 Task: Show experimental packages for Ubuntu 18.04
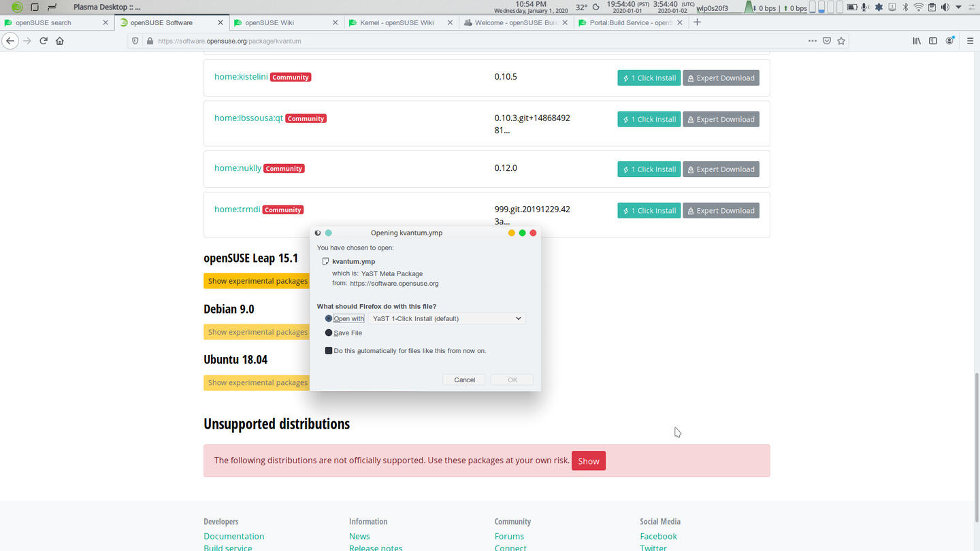257,382
